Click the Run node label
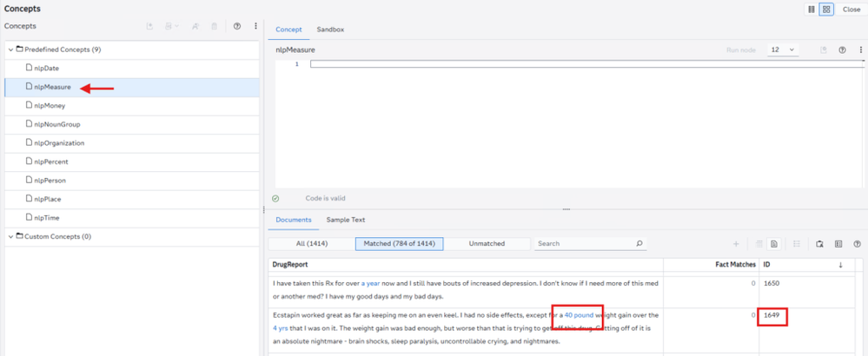 point(740,49)
